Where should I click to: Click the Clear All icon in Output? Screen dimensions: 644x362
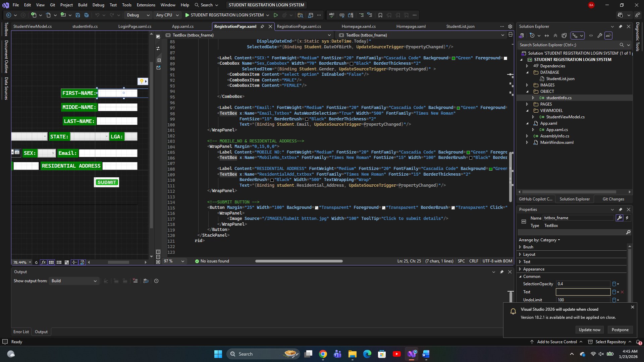coord(135,281)
